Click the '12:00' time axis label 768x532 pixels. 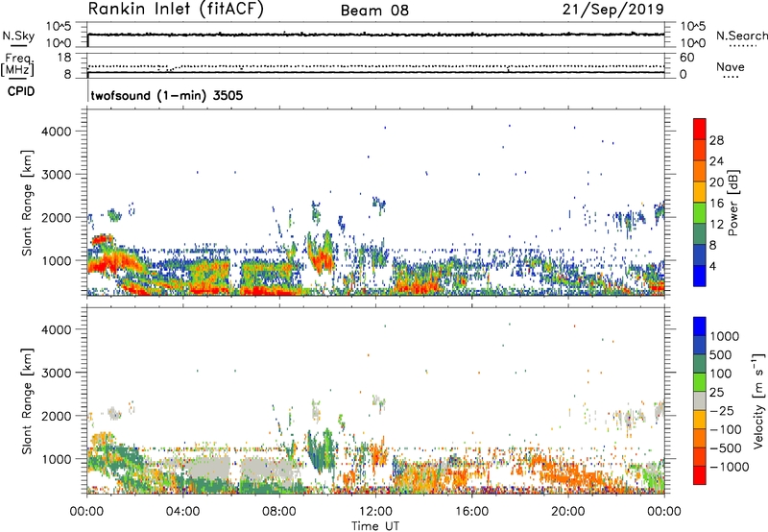click(x=375, y=512)
